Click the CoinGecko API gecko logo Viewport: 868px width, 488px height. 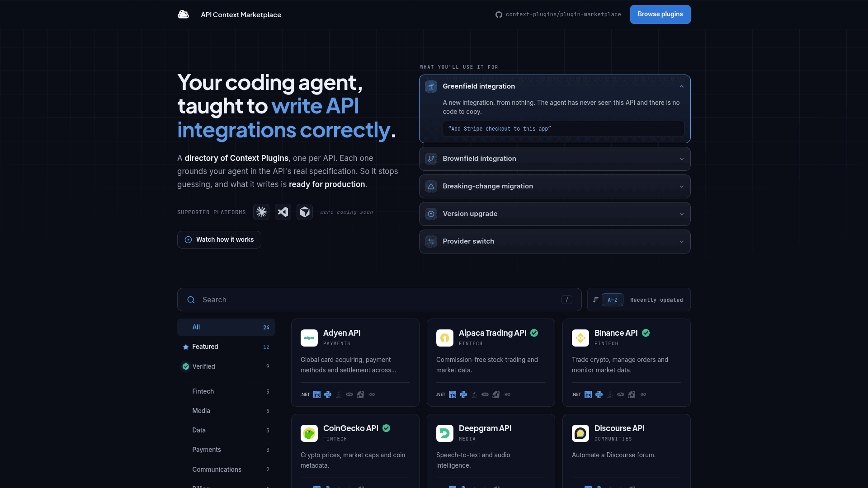pyautogui.click(x=309, y=433)
